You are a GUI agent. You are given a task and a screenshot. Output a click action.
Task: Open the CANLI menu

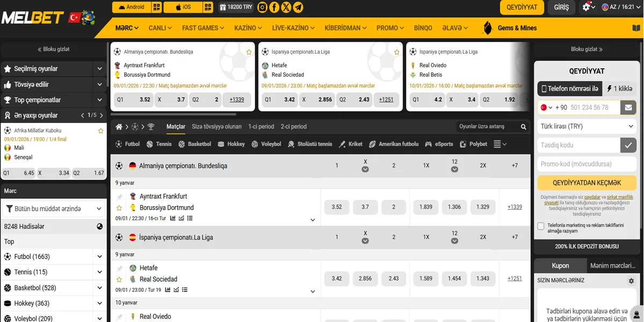pyautogui.click(x=160, y=28)
